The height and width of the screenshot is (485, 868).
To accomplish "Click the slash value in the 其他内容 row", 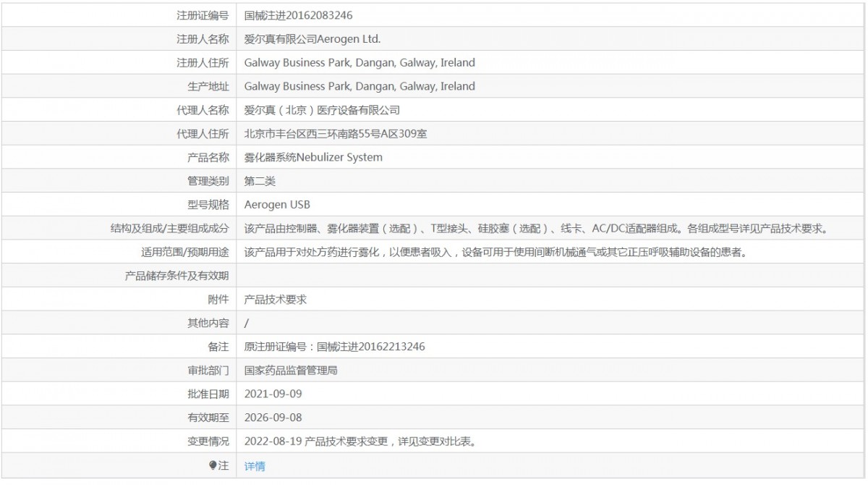I will [247, 323].
